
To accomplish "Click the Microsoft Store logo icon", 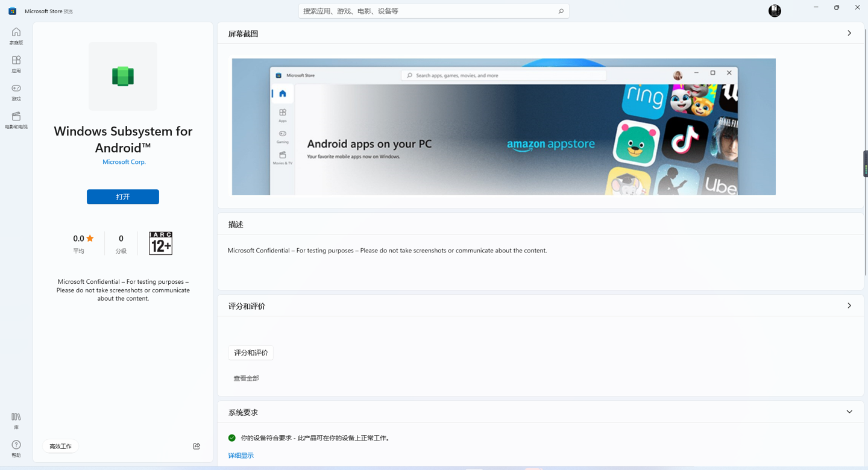I will [x=12, y=11].
